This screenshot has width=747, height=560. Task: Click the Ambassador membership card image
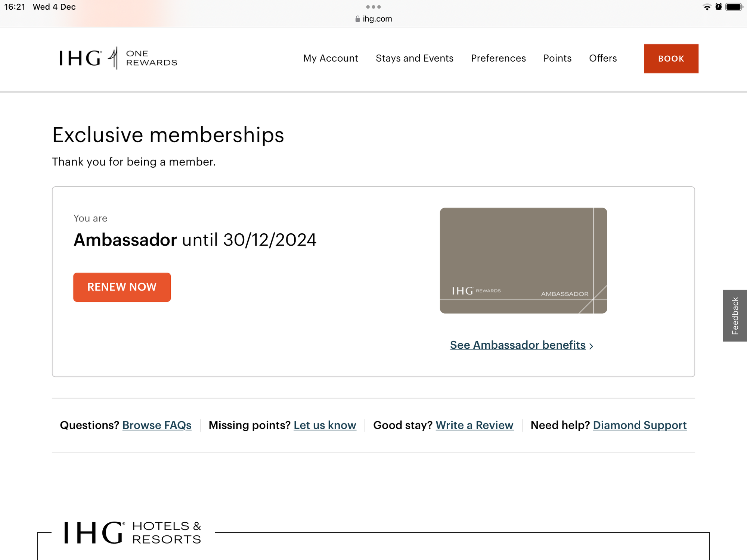(523, 261)
